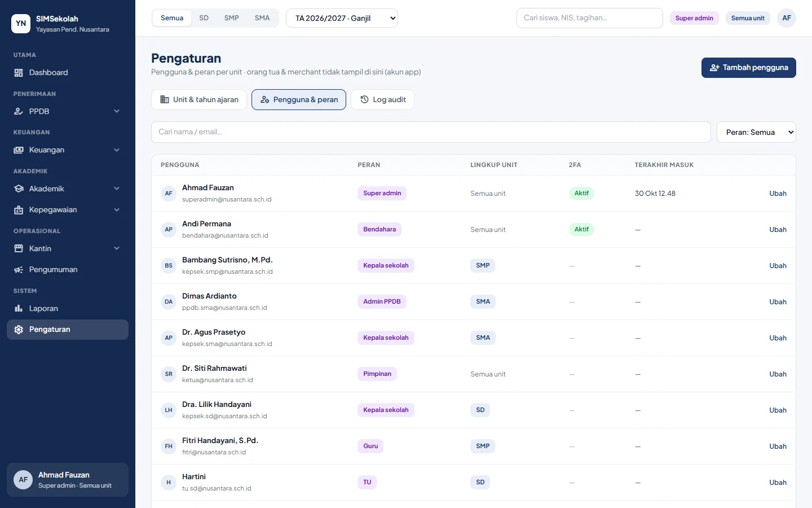Click the Kepala sekolah tag for Dra. Lilik Handayani
This screenshot has height=508, width=812.
[386, 410]
